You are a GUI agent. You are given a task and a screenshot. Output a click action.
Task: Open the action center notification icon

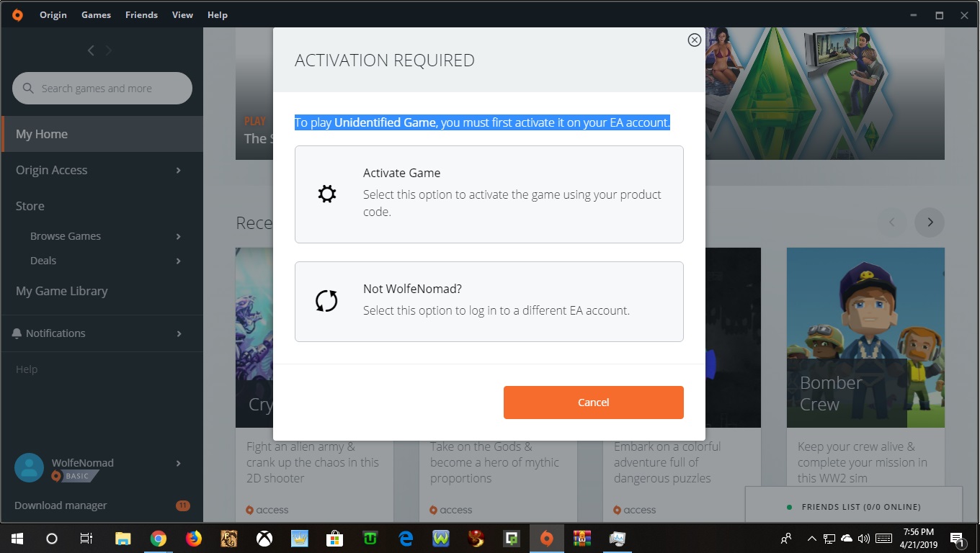click(x=958, y=539)
